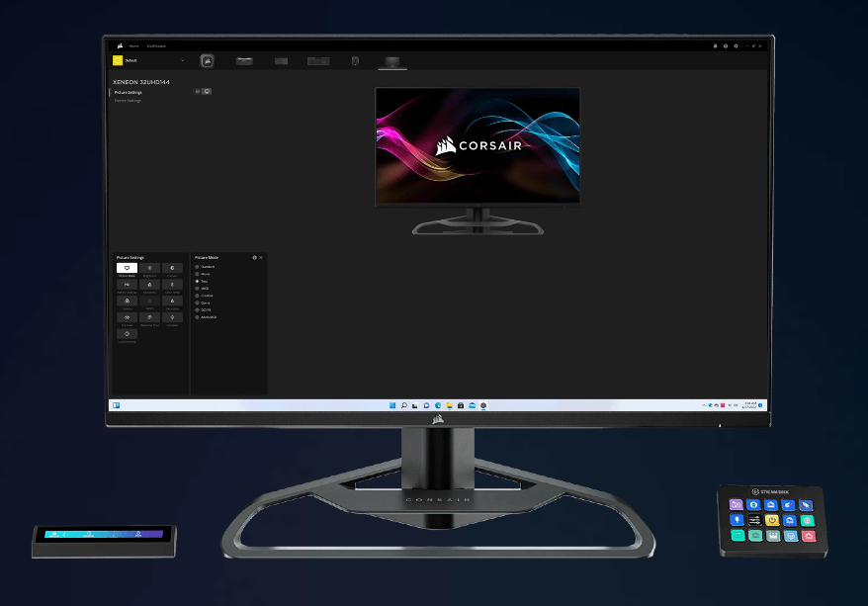Screen dimensions: 868x606
Task: Click the Corsair monitor preview image
Action: click(477, 146)
